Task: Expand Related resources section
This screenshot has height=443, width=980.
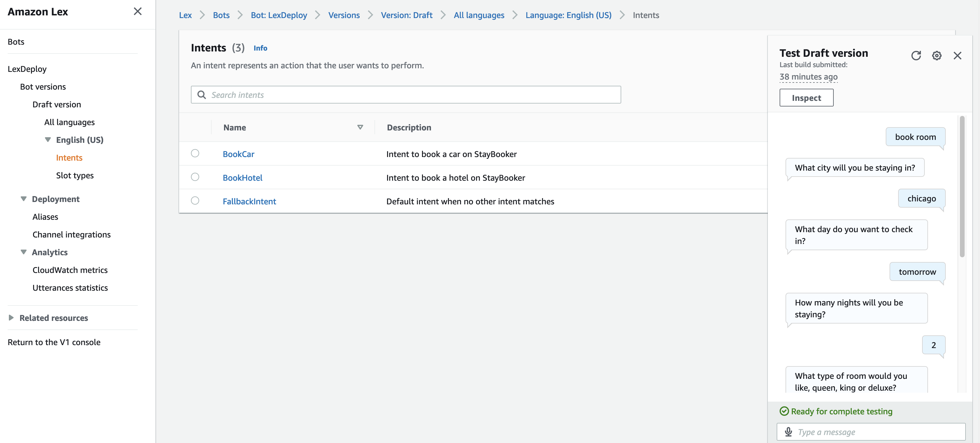Action: (x=11, y=317)
